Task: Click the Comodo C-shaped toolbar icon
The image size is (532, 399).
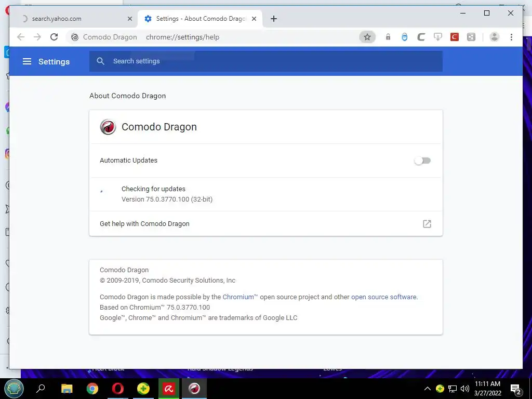Action: click(421, 37)
